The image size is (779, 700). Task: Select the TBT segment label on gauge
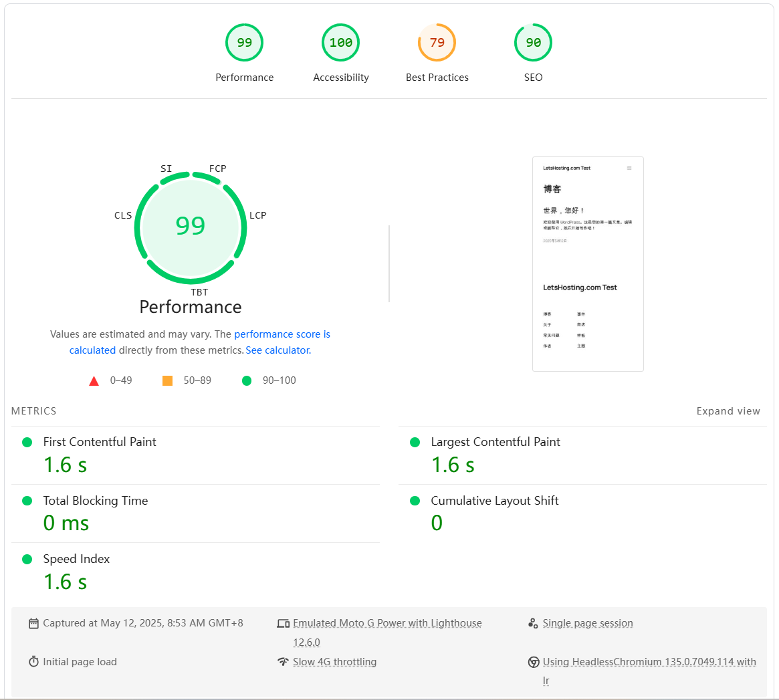point(199,292)
